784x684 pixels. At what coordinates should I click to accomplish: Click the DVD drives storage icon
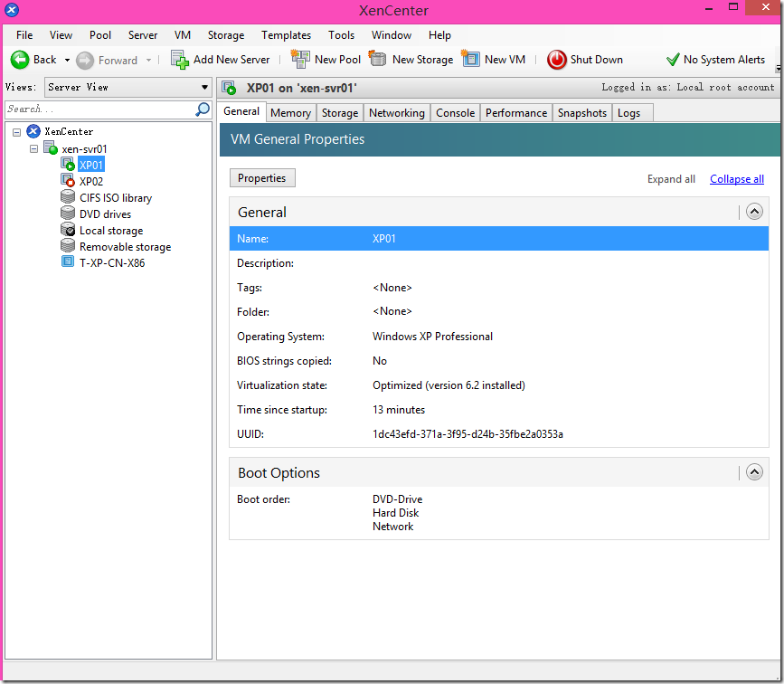coord(68,214)
